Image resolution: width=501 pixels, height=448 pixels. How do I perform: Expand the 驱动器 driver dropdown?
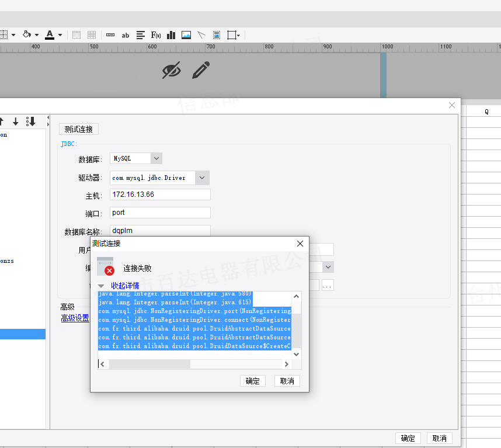coord(202,178)
